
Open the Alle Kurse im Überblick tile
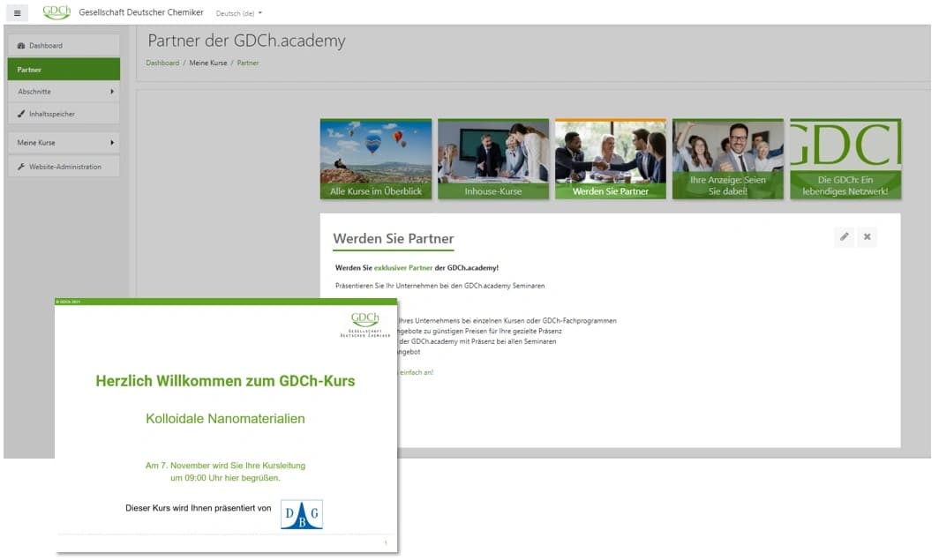pos(376,159)
